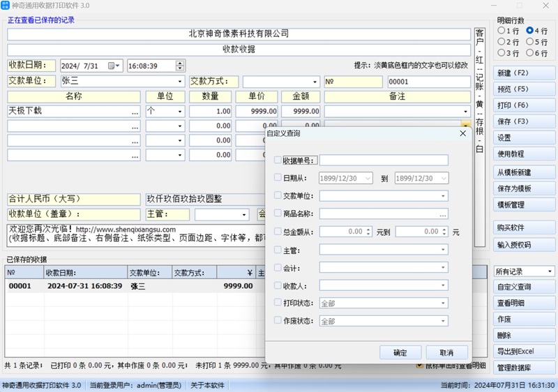Image resolution: width=558 pixels, height=392 pixels.
Task: Select the 4 行 radio option
Action: tap(530, 31)
